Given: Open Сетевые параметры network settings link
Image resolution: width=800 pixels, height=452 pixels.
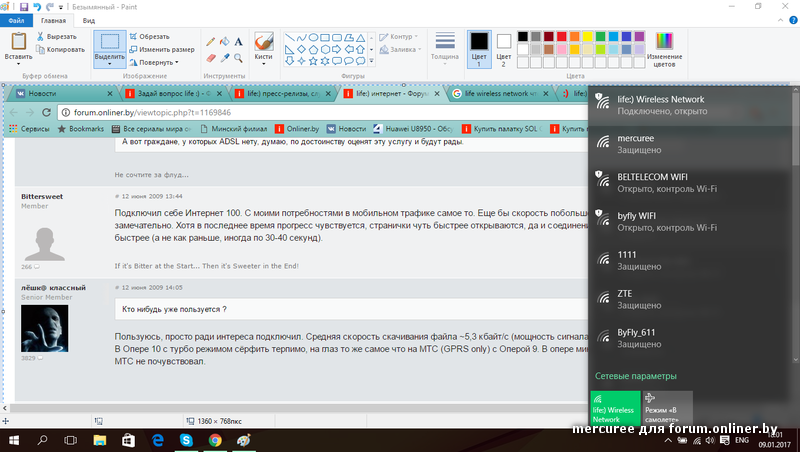Looking at the screenshot, I should [636, 376].
